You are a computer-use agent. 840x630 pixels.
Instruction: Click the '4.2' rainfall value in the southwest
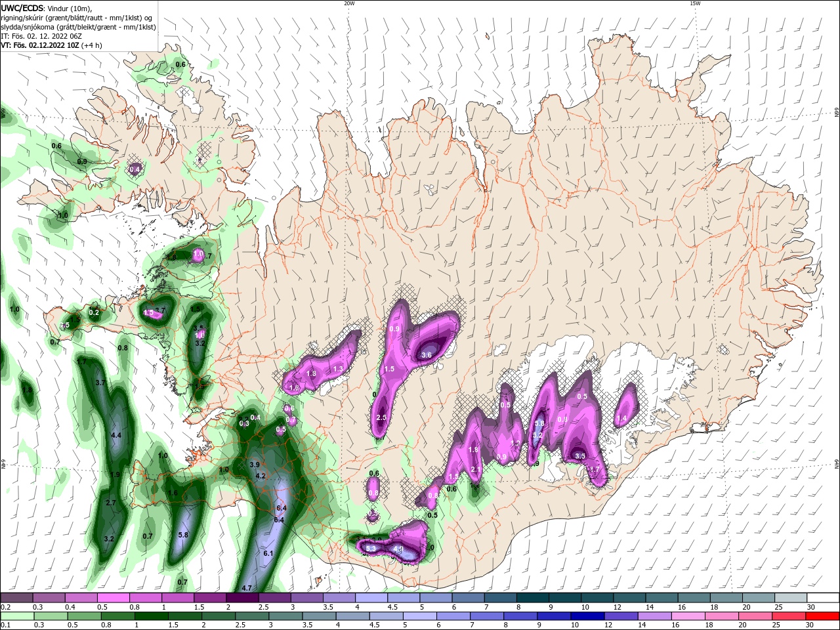coord(261,476)
